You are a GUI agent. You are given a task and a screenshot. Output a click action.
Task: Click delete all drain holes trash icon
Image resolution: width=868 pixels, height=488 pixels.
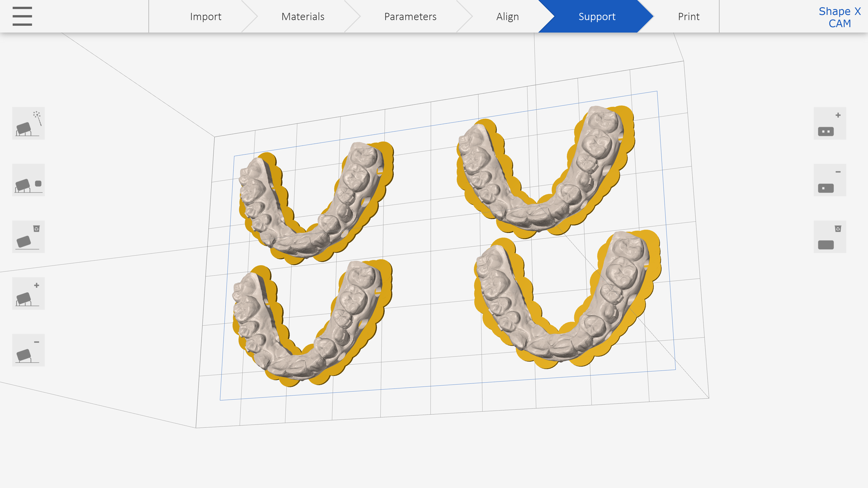coord(830,237)
